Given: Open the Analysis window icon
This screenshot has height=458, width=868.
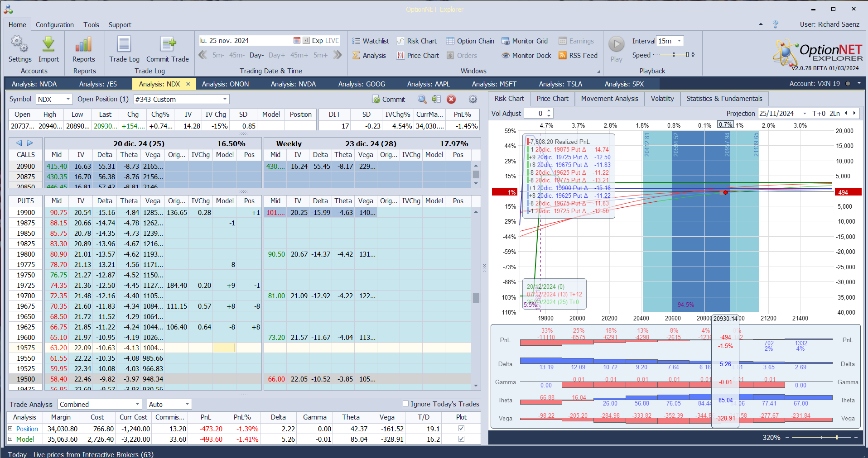Looking at the screenshot, I should click(357, 55).
